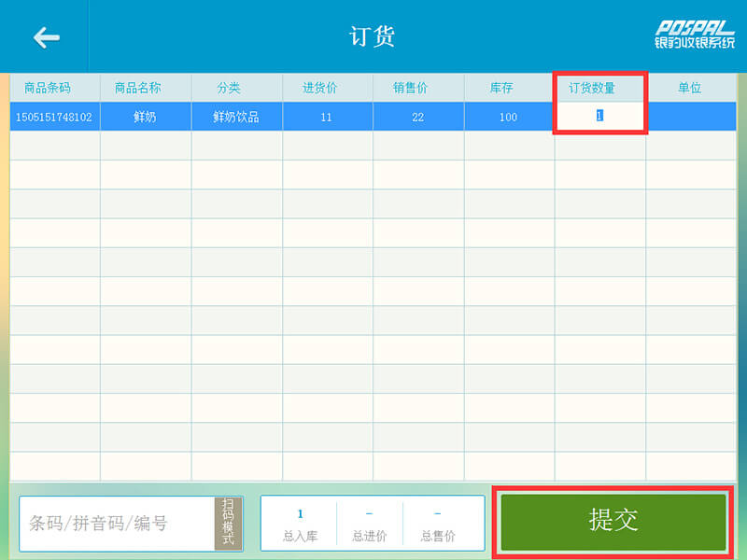
Task: Click the back arrow icon
Action: [x=46, y=36]
